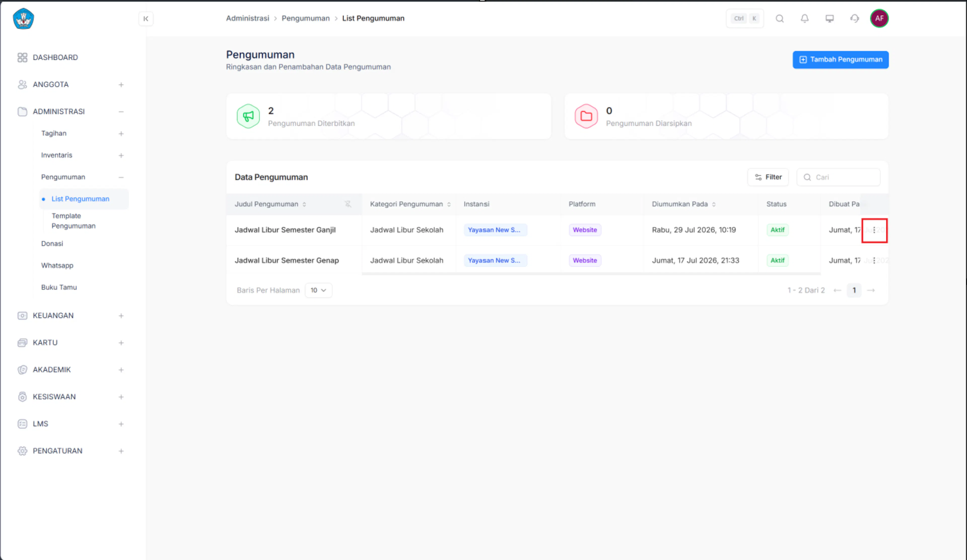Click the school logo icon

click(x=23, y=18)
